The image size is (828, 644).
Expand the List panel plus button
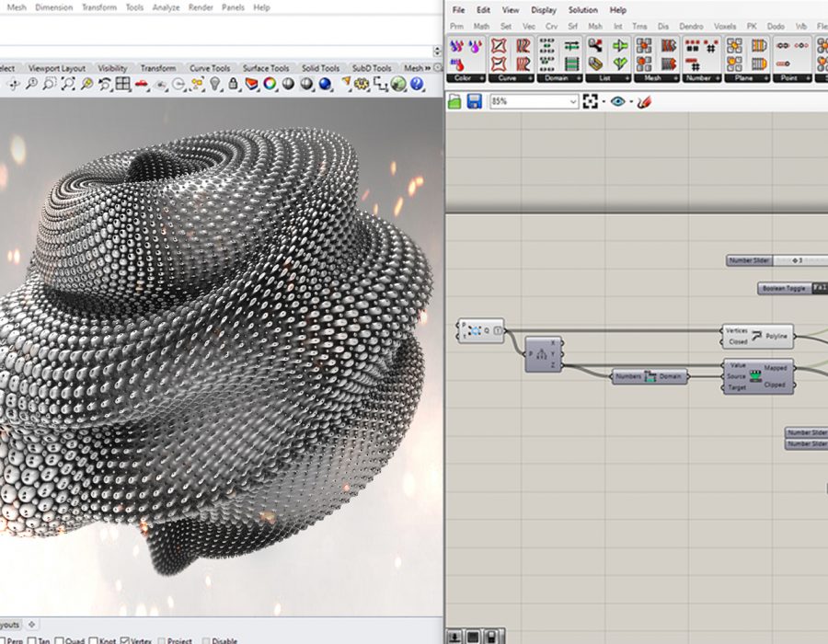click(627, 78)
